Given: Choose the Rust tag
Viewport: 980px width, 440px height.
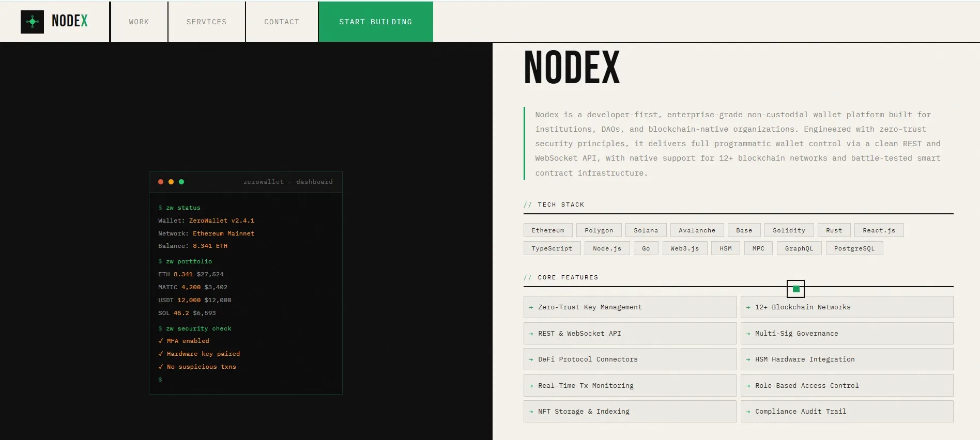Looking at the screenshot, I should pyautogui.click(x=834, y=230).
